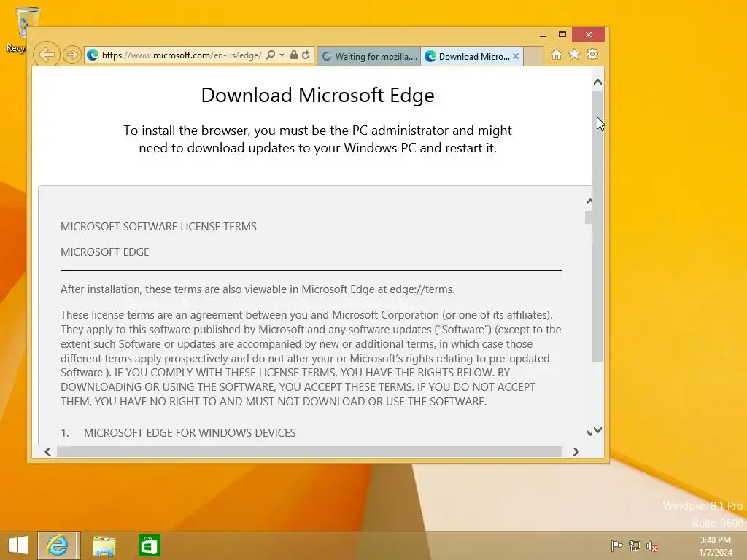Switch to the Waiting for mozilla tab
747x560 pixels.
point(368,56)
